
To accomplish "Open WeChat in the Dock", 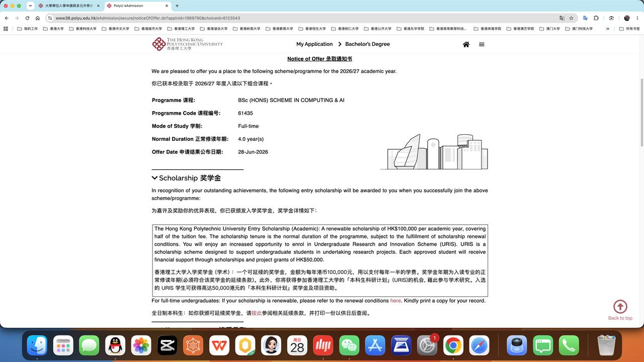I will (x=349, y=345).
